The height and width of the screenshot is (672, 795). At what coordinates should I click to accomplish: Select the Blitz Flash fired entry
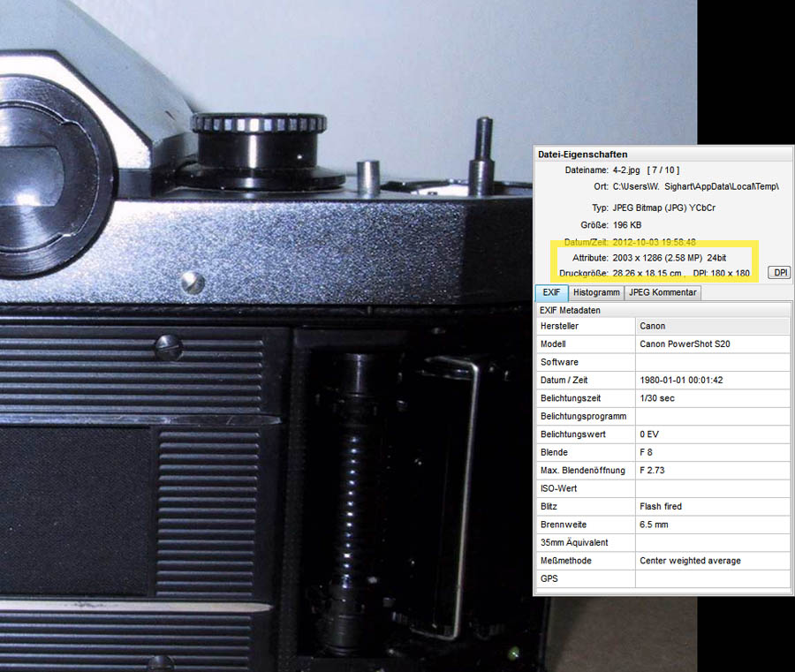(x=660, y=507)
